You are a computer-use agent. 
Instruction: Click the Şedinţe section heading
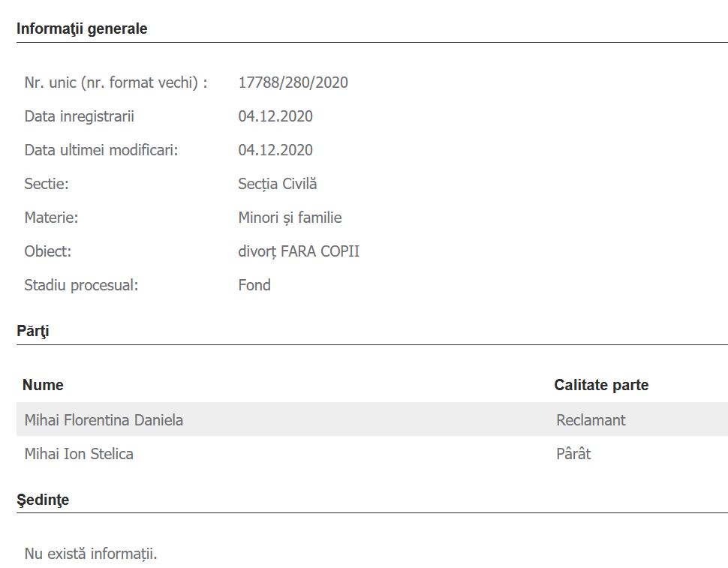(x=43, y=500)
